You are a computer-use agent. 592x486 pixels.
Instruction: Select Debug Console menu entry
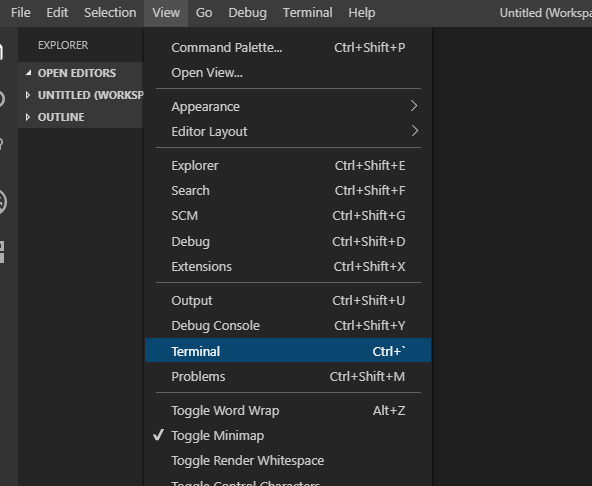coord(288,326)
